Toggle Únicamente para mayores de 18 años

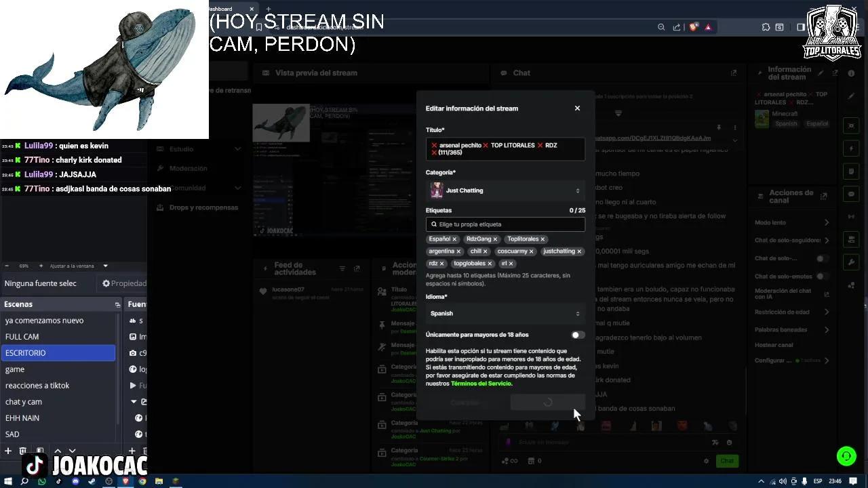(x=578, y=335)
